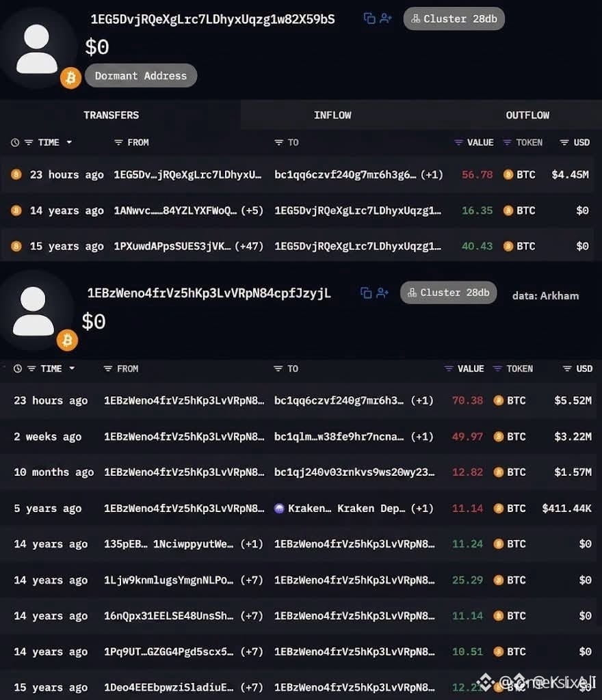Open the TO filter in the bottom table
The height and width of the screenshot is (700, 602).
[278, 368]
